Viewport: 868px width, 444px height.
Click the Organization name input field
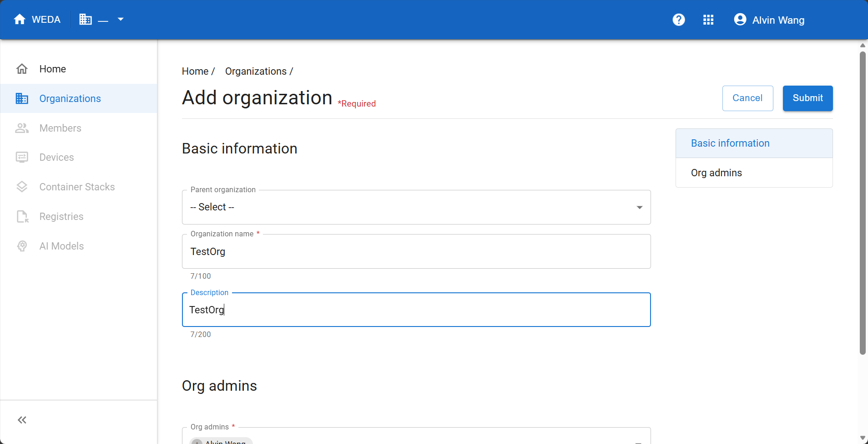416,251
